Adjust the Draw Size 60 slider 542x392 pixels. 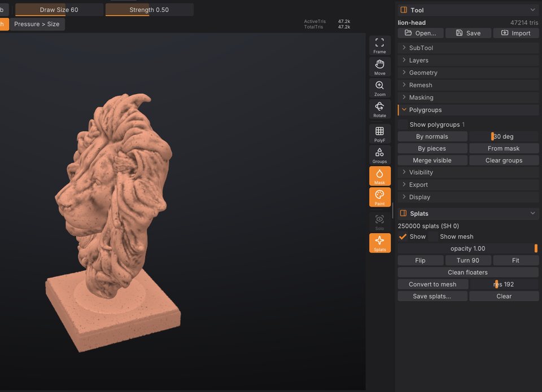tap(59, 10)
